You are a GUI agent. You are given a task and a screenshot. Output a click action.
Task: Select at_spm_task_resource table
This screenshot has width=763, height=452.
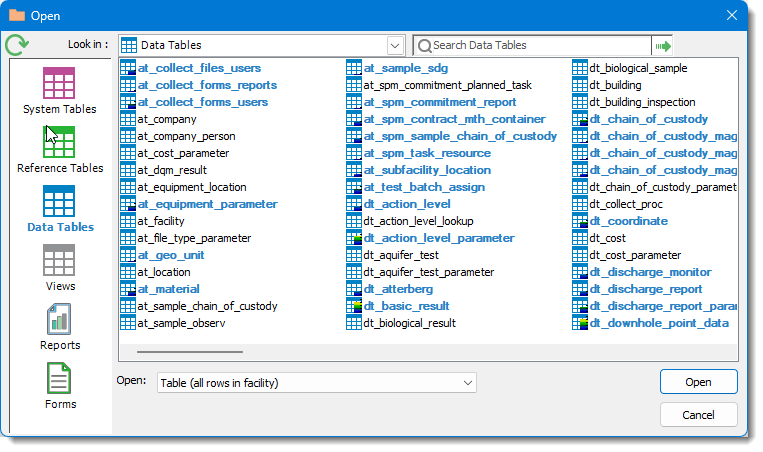[x=427, y=153]
